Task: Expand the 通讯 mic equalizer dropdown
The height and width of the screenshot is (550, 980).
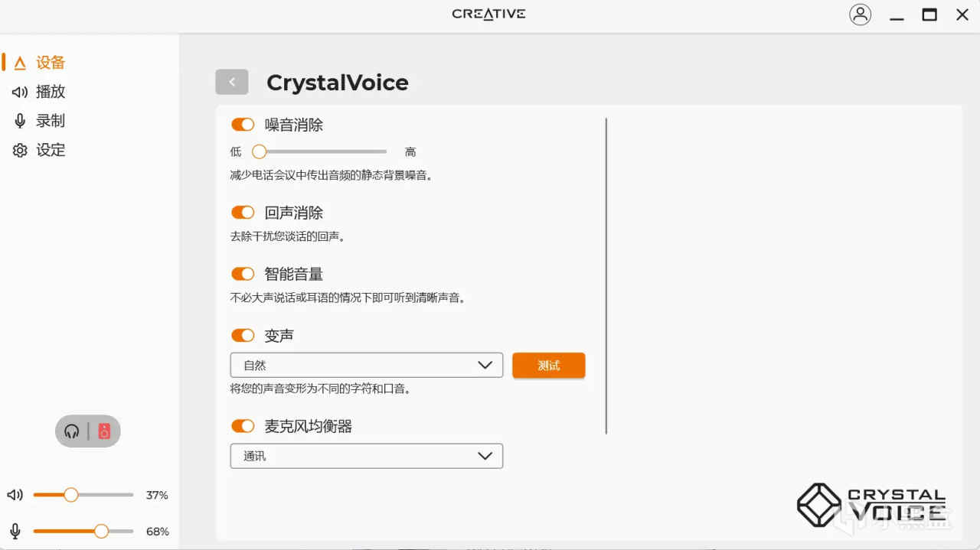Action: 366,456
